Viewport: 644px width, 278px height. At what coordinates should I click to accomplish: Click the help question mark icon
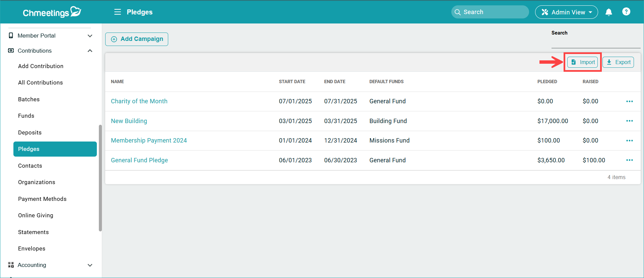(x=626, y=12)
